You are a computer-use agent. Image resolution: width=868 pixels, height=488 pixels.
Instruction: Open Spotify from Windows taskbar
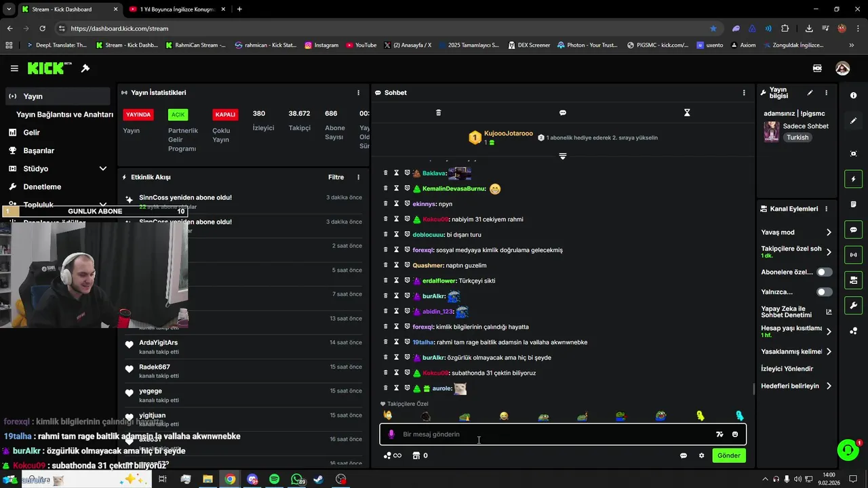pyautogui.click(x=275, y=479)
